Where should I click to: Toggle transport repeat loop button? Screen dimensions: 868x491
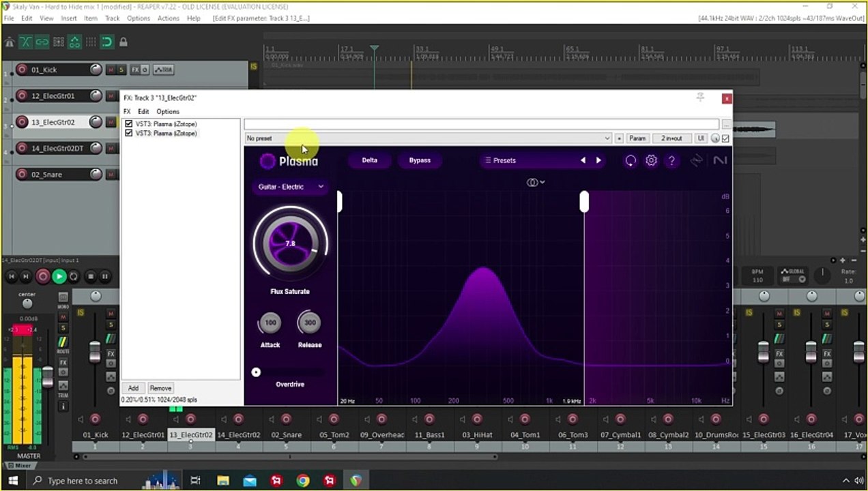point(74,276)
